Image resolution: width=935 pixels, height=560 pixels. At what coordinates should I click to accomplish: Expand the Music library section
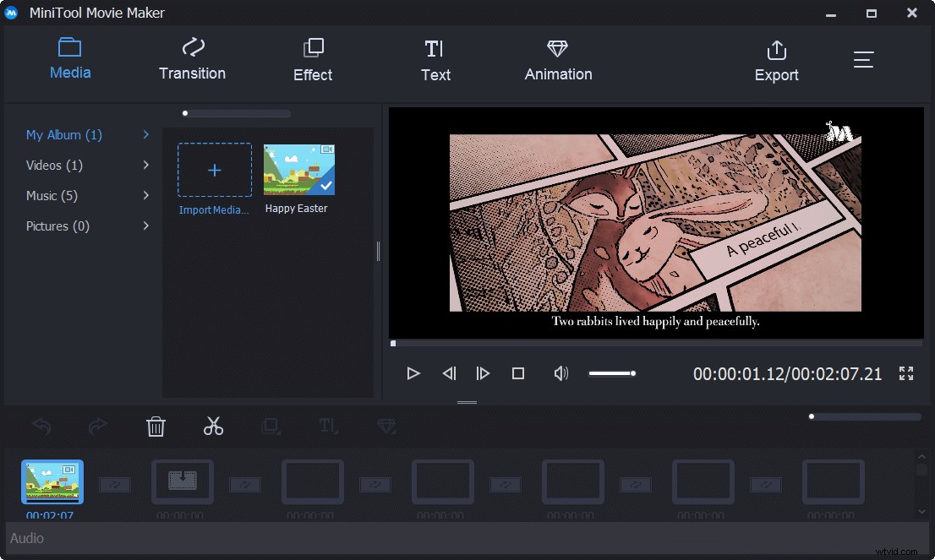click(51, 195)
